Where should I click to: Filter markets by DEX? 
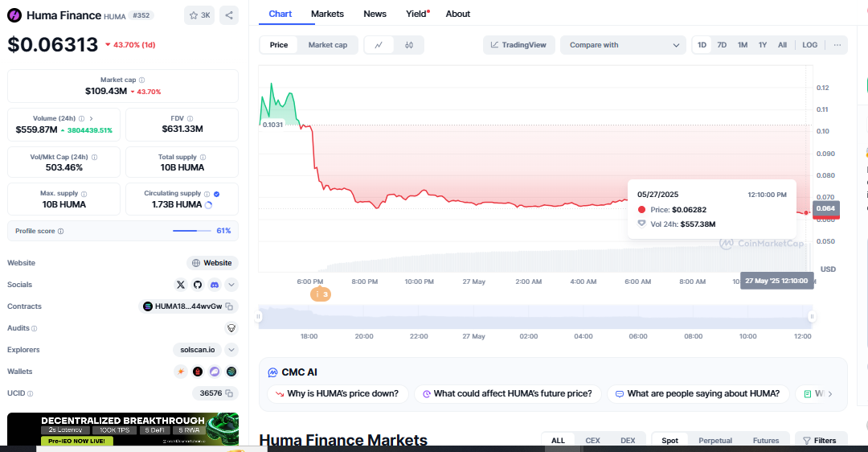[x=628, y=441]
